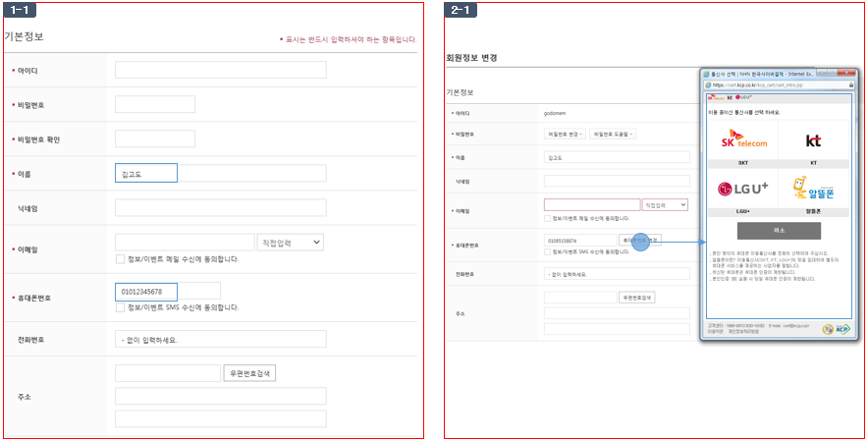Click KT label under kt logo

[x=813, y=163]
